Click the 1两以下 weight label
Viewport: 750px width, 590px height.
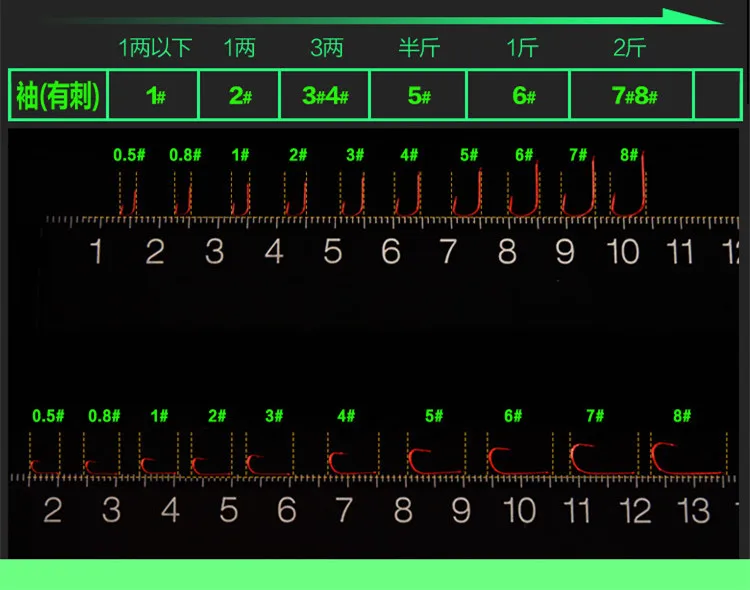[x=154, y=47]
